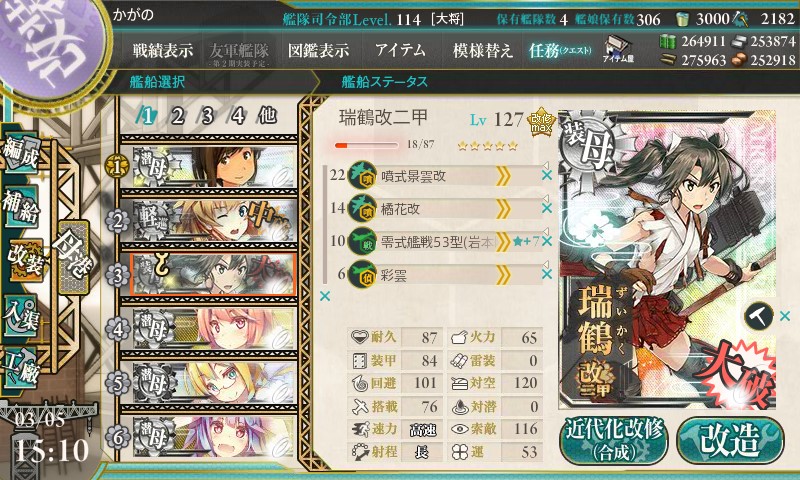Screen dimensions: 800x480
Task: Click the jet icon beside 噴式景雲改
Action: (362, 176)
